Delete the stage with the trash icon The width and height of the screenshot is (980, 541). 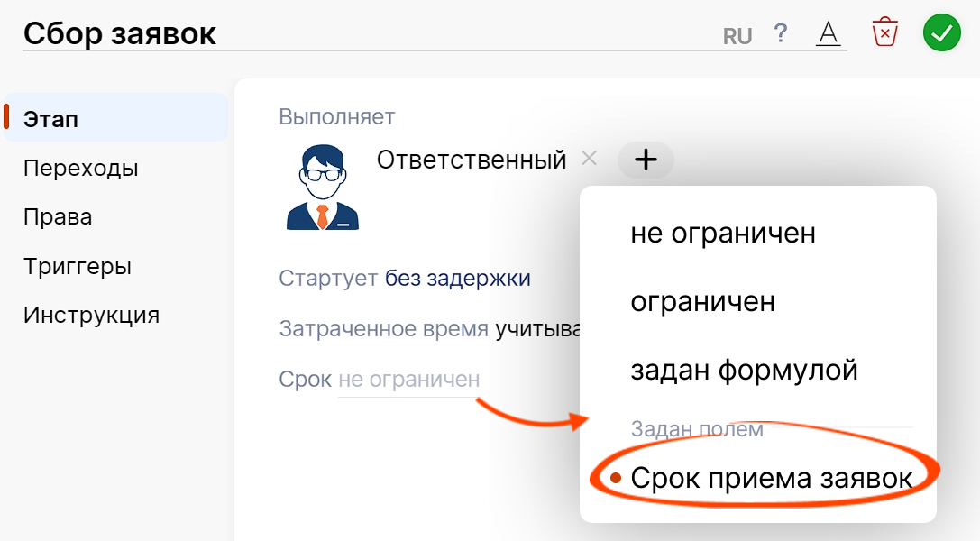pyautogui.click(x=885, y=33)
